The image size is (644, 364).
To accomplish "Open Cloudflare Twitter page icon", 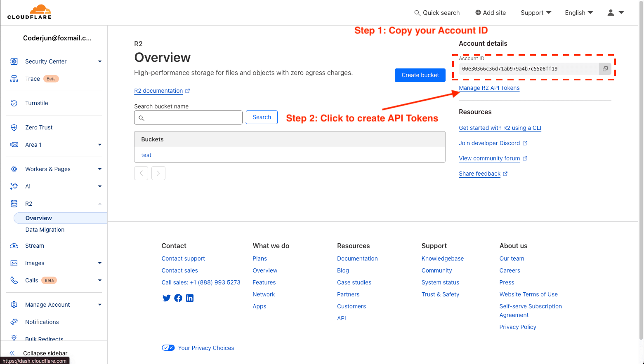I will point(167,298).
